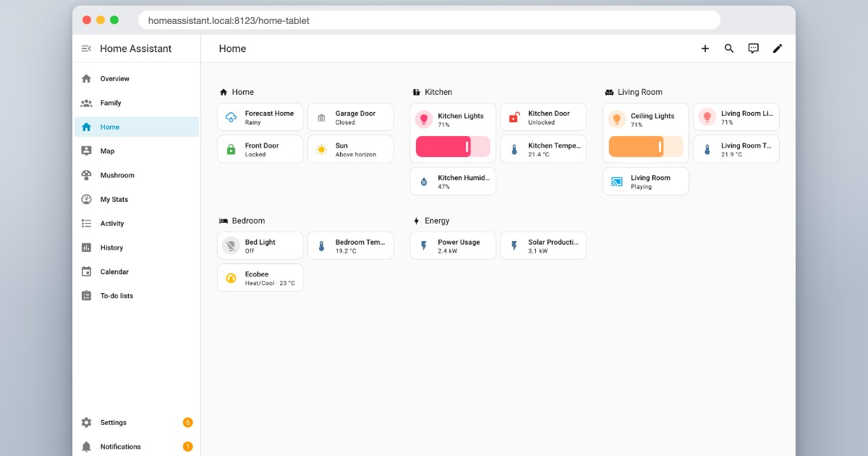Click the red Kitchen Door unlocked icon
868x456 pixels.
(x=514, y=117)
